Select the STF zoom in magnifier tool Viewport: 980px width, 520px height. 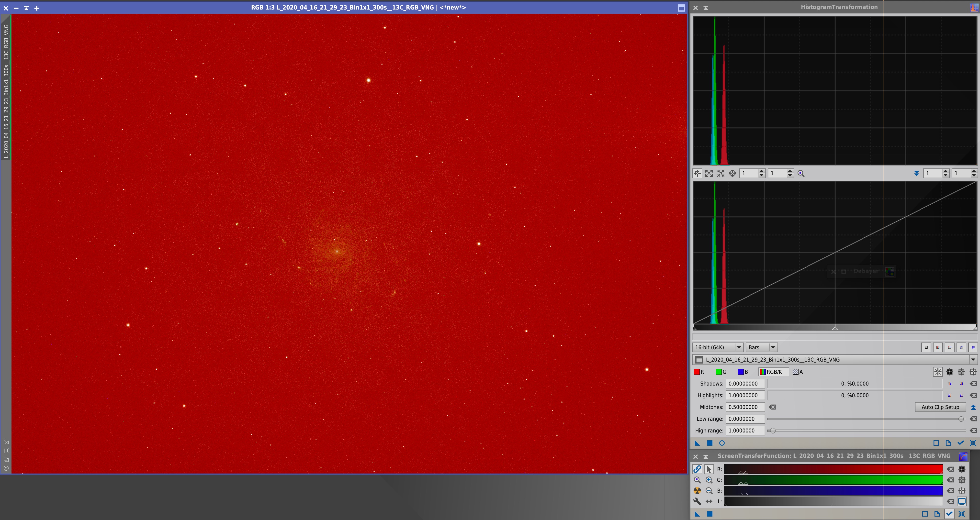click(709, 480)
